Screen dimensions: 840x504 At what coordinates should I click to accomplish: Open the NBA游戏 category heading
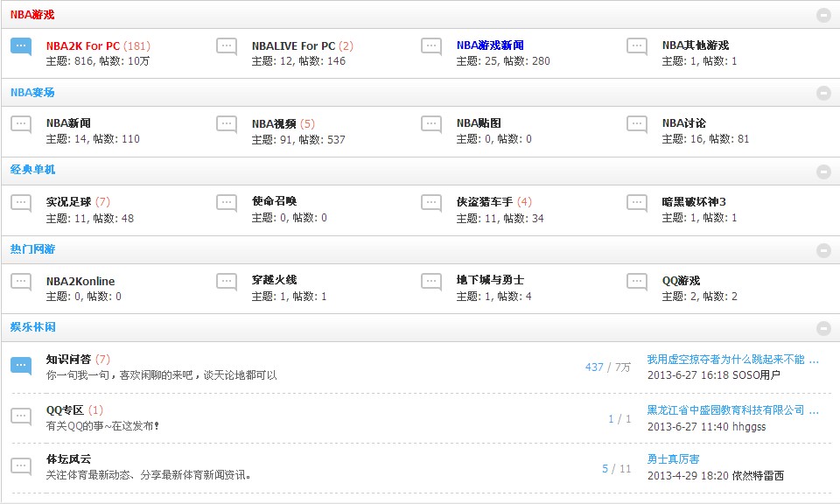coord(32,15)
